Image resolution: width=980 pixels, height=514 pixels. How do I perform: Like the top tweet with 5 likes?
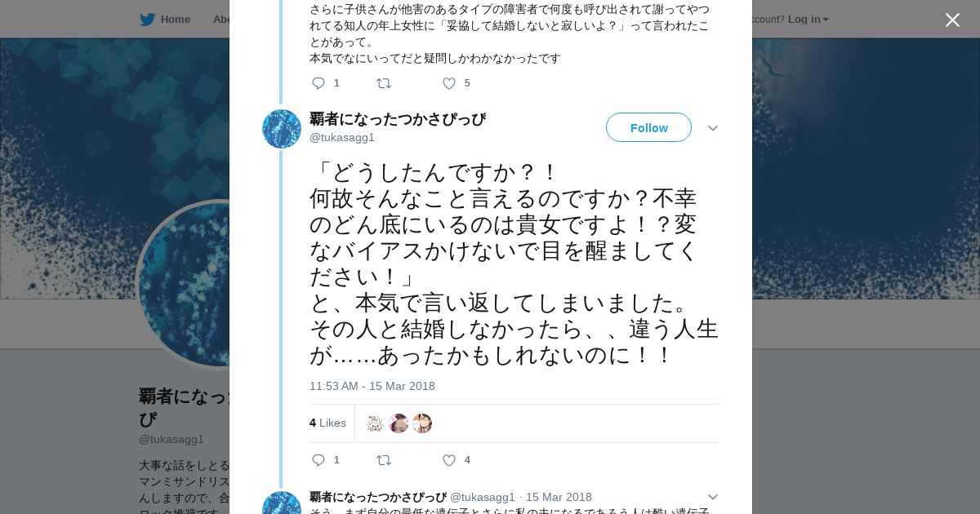pyautogui.click(x=449, y=83)
